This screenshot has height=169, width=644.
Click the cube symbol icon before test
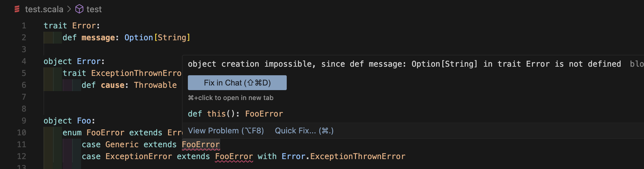click(79, 9)
